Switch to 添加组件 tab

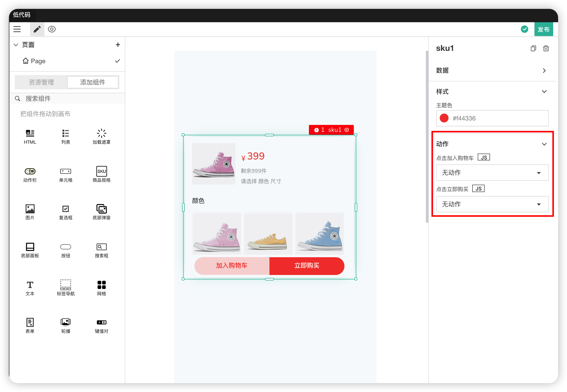pyautogui.click(x=93, y=82)
